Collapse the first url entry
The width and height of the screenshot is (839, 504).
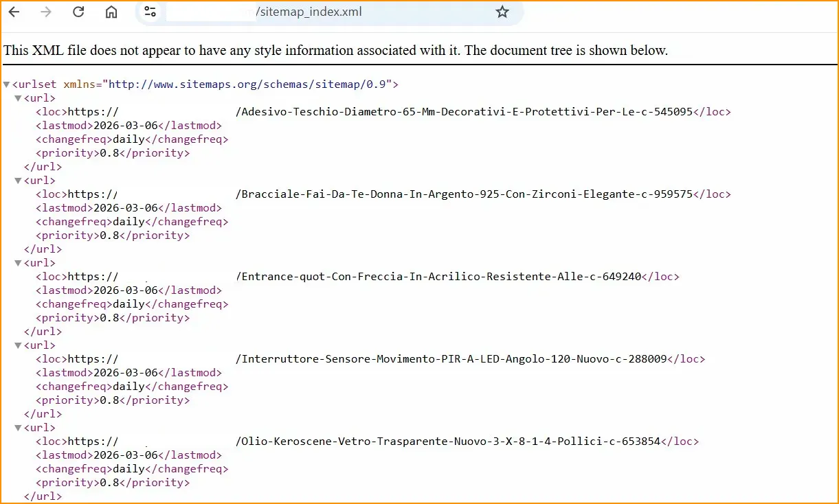(18, 98)
